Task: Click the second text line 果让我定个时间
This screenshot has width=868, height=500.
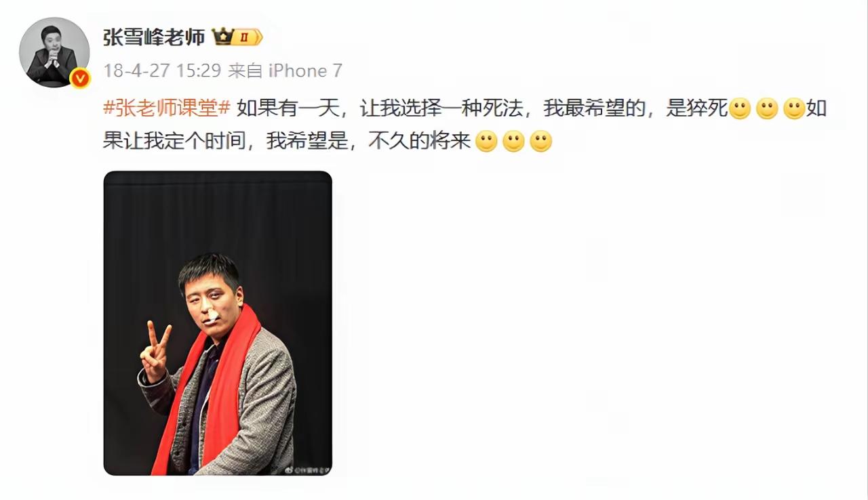Action: 287,141
